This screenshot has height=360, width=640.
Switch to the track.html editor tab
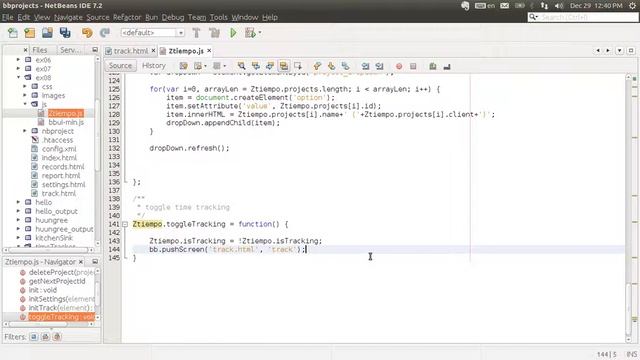131,51
